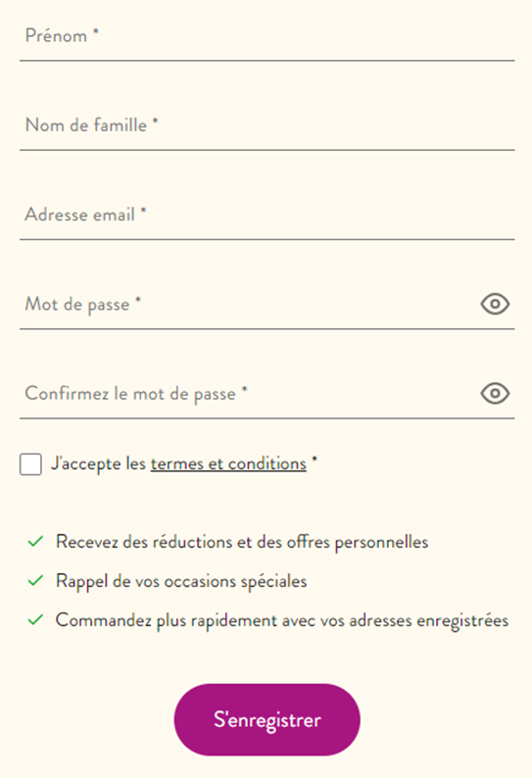
Task: Click the Rappel de vos occasions spéciales text
Action: [x=181, y=581]
